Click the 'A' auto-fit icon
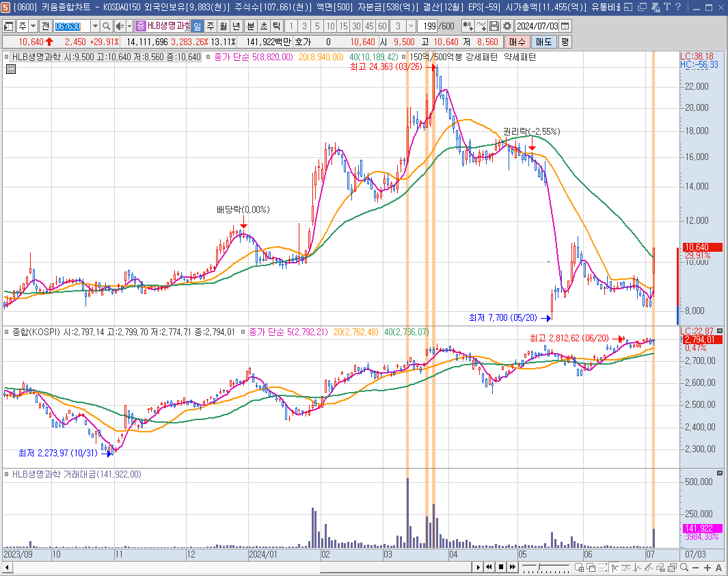The image size is (728, 576). [718, 568]
